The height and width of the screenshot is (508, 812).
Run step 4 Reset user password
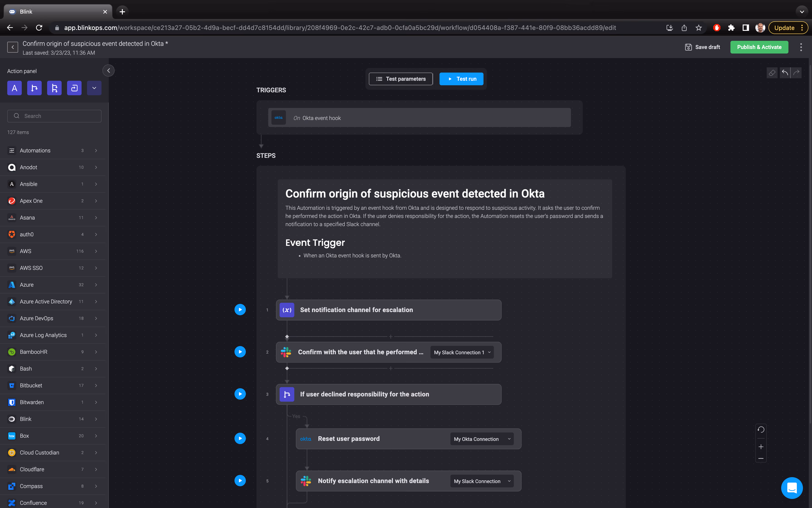tap(240, 438)
